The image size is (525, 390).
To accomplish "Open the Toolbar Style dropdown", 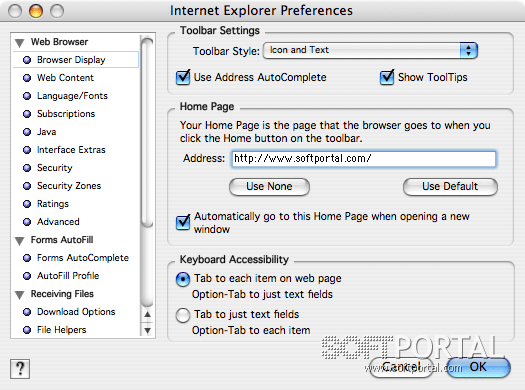I will point(370,51).
